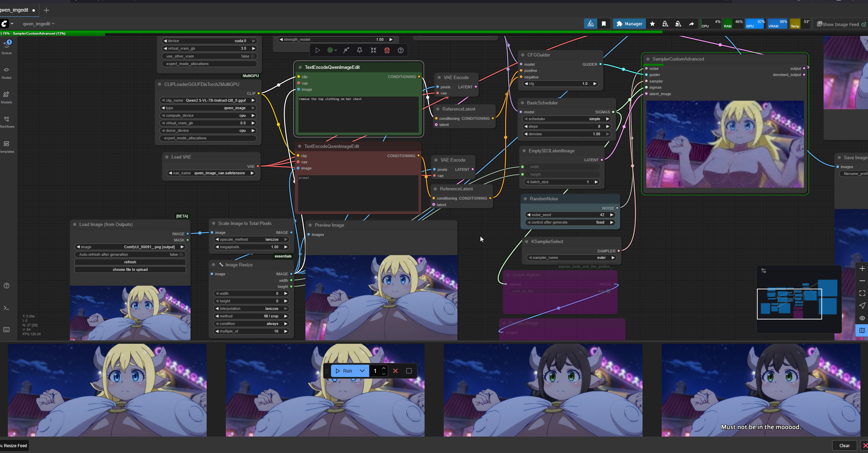Toggle link visibility eye icon
This screenshot has width=868, height=453.
(862, 318)
